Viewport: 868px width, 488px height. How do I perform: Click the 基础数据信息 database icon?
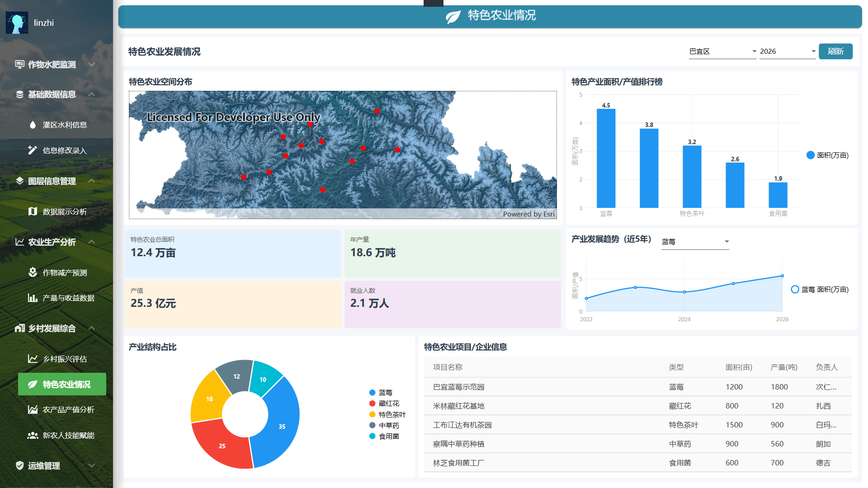point(19,94)
